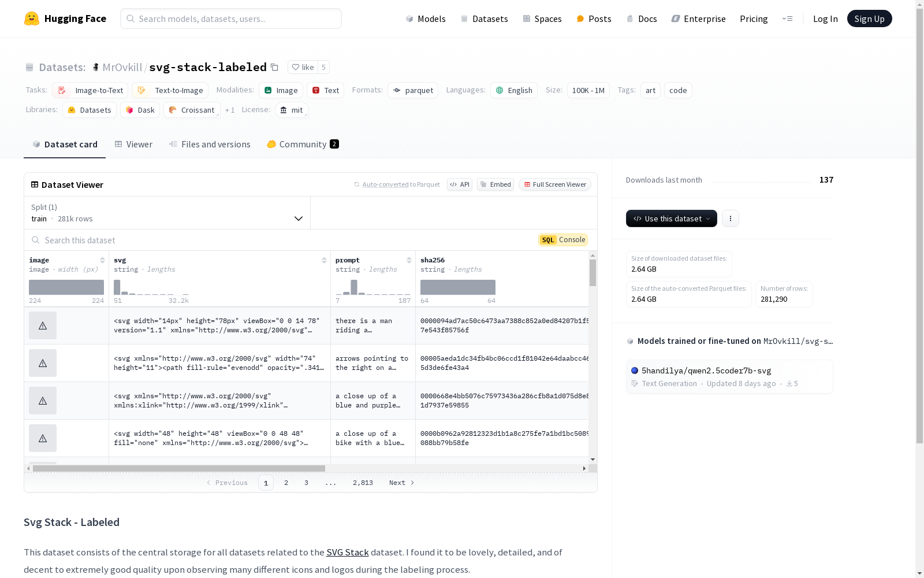Select the Image-to-Text task tag

pos(90,90)
